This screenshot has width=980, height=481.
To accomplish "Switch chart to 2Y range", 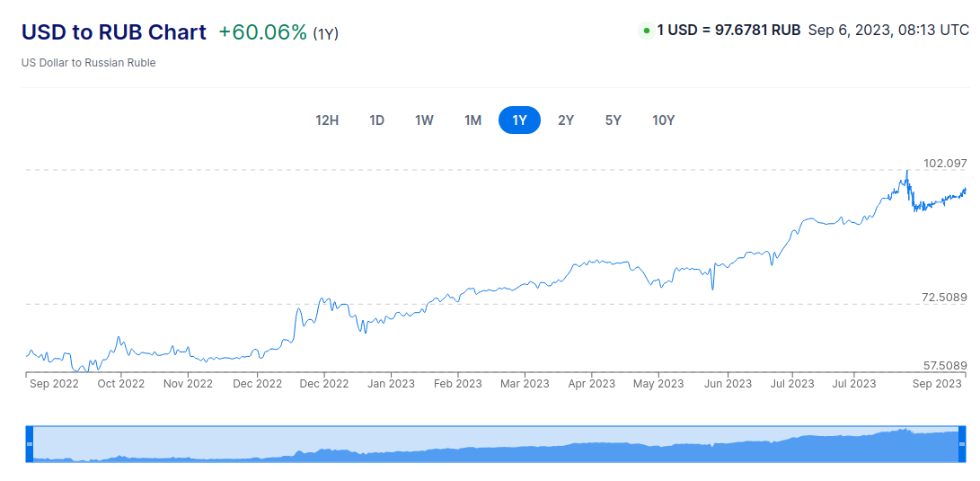I will (x=566, y=120).
